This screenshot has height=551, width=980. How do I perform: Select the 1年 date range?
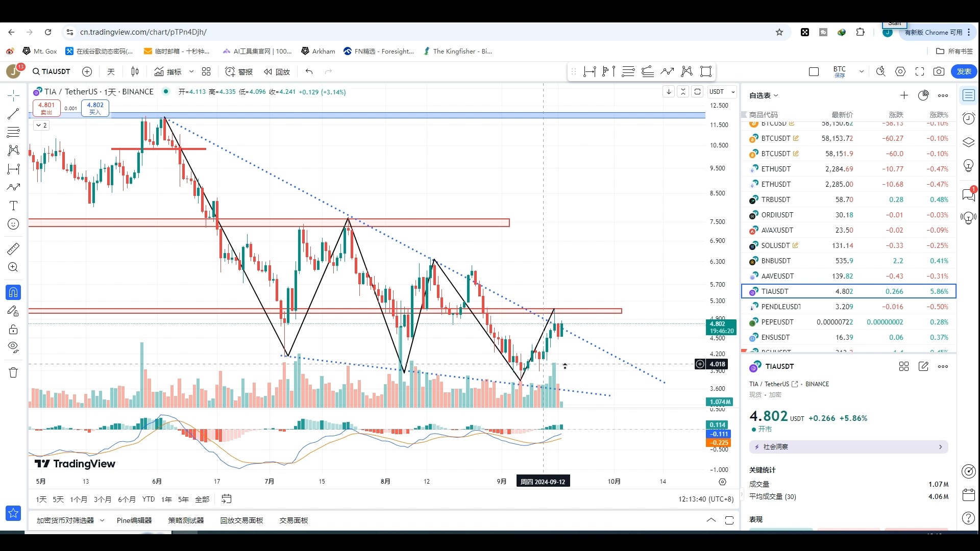point(166,499)
